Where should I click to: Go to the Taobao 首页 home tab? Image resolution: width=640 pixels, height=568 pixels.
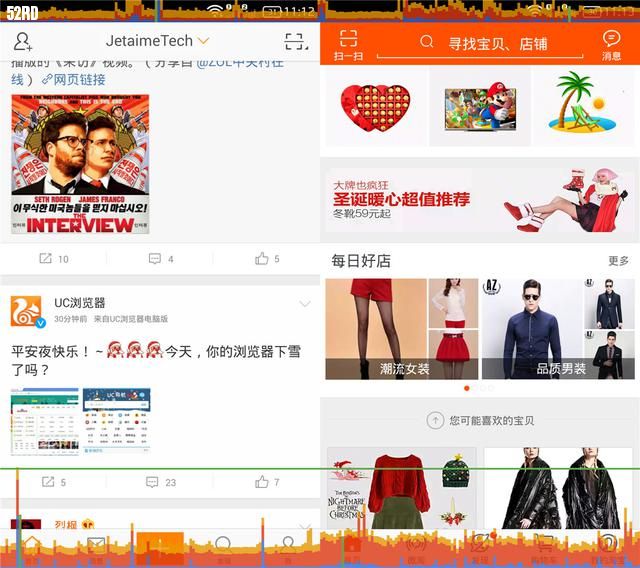tap(352, 550)
